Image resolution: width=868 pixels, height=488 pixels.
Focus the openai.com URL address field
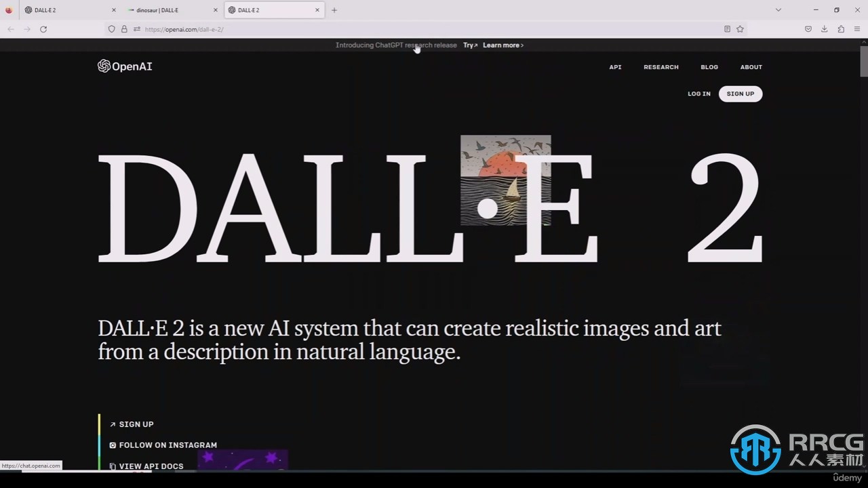427,29
